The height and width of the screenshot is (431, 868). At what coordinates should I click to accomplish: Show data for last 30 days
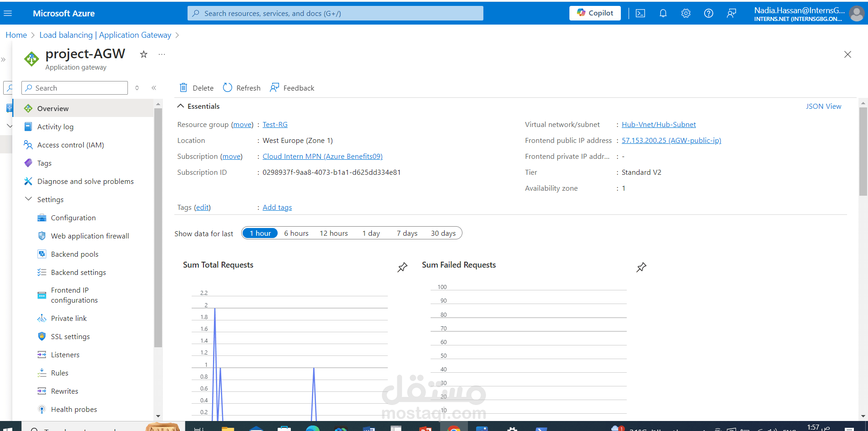442,233
